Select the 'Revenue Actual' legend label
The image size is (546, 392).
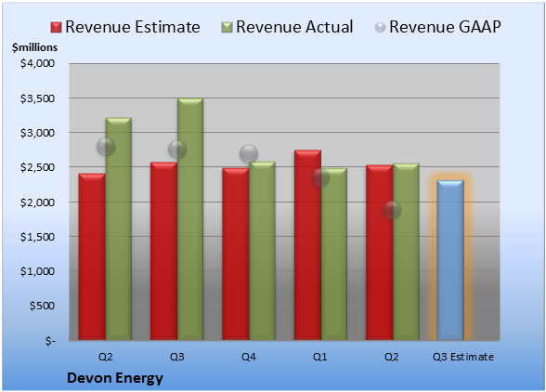(x=294, y=27)
